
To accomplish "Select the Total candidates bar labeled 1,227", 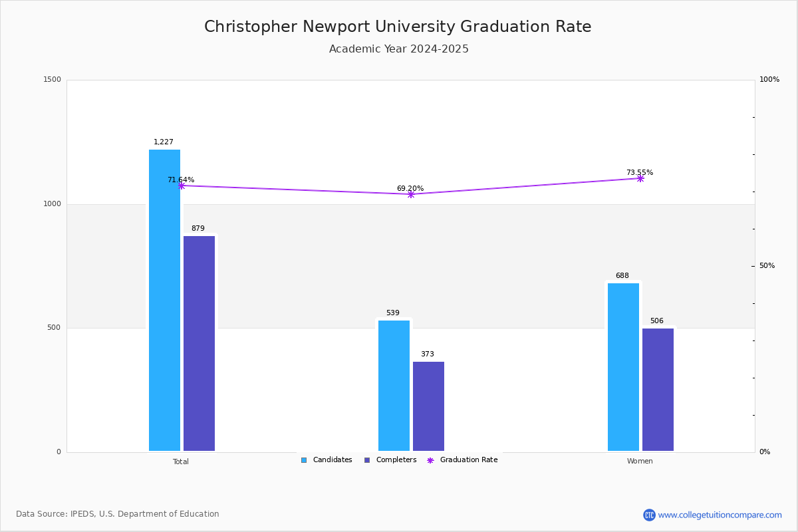I will coord(164,300).
